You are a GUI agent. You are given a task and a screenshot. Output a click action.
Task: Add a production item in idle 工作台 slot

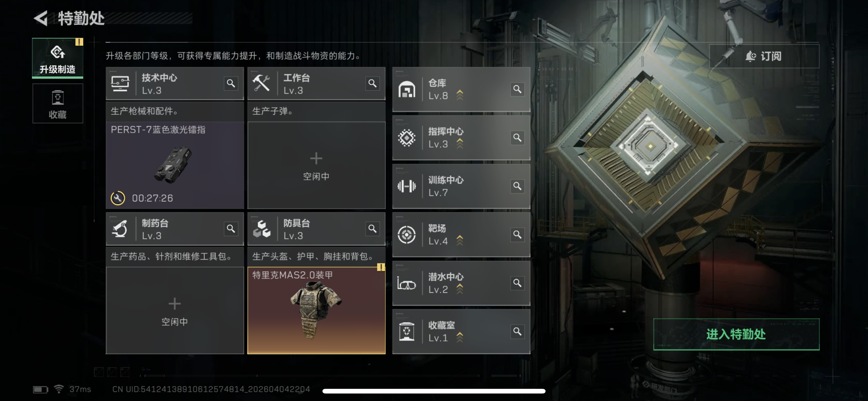[316, 165]
